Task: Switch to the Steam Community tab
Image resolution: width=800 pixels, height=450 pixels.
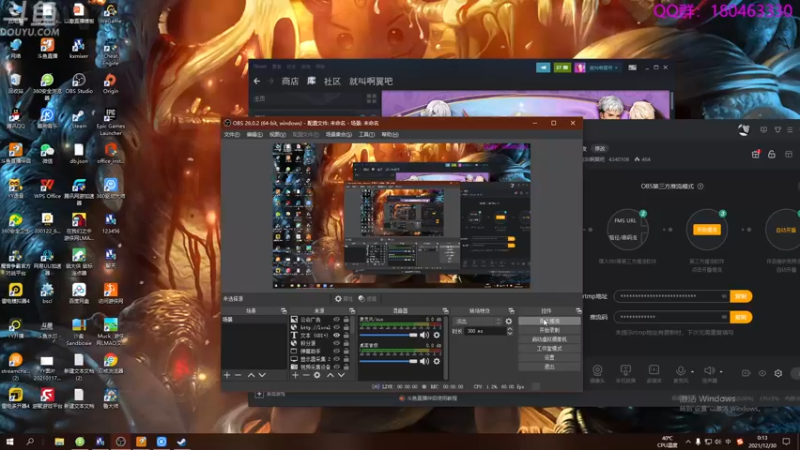Action: click(x=332, y=81)
